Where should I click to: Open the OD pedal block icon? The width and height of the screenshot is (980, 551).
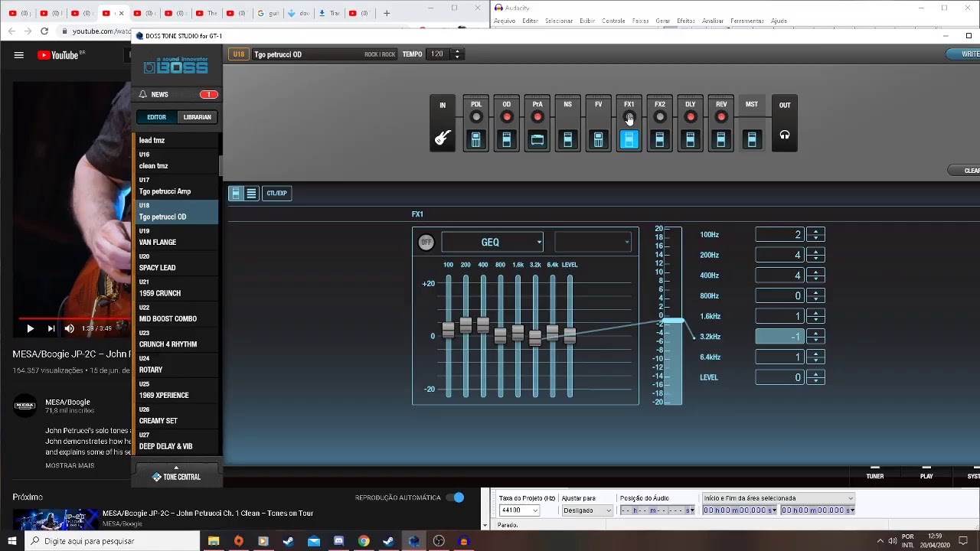click(506, 139)
